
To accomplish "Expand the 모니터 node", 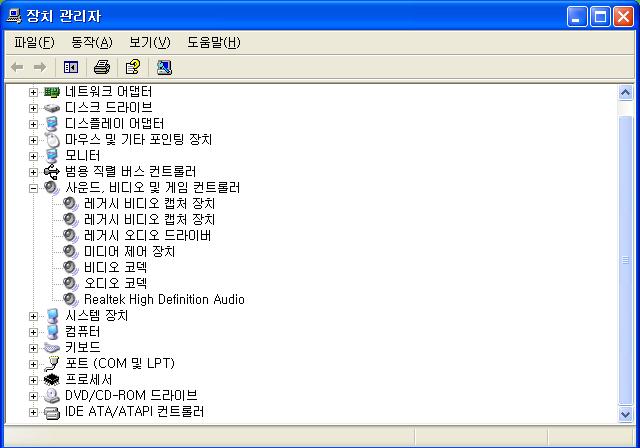I will tap(33, 156).
